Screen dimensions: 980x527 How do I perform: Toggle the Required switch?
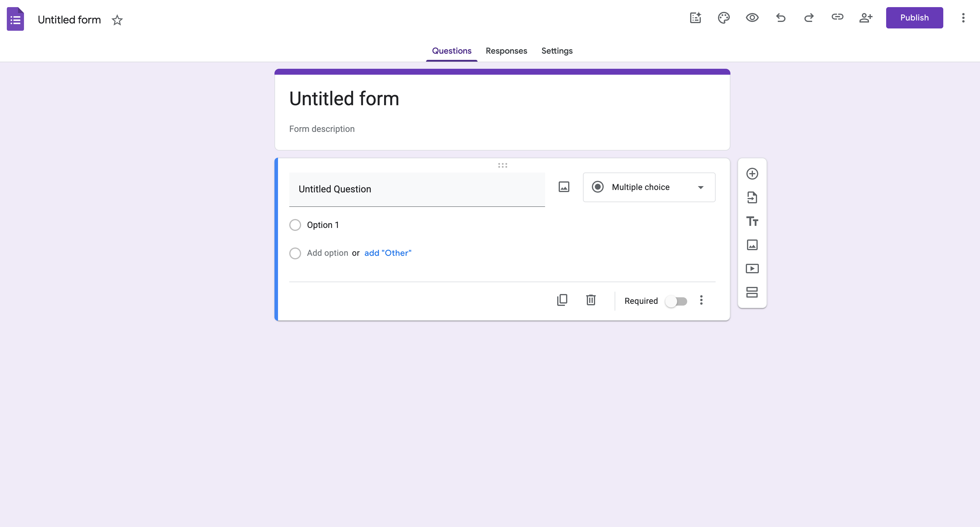(x=676, y=301)
